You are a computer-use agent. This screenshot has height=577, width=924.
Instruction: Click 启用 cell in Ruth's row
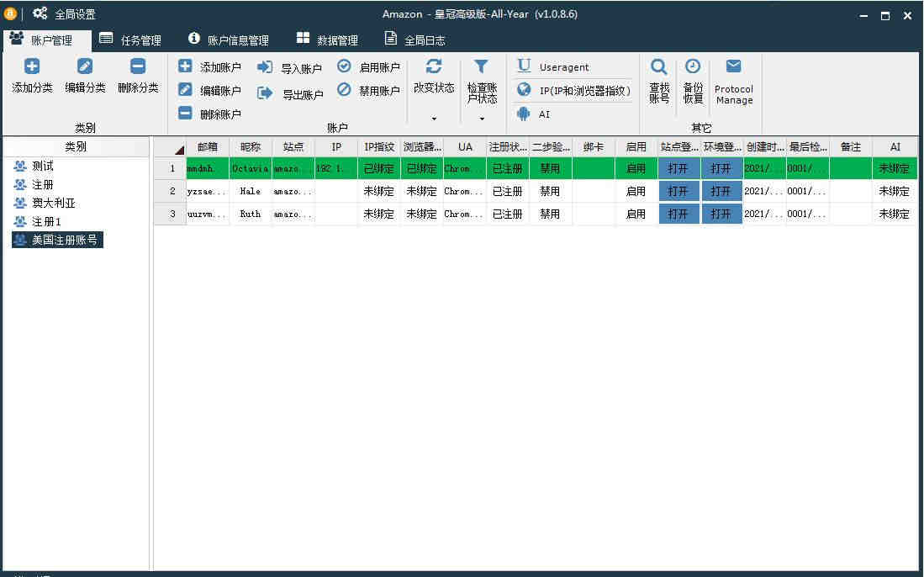[636, 214]
